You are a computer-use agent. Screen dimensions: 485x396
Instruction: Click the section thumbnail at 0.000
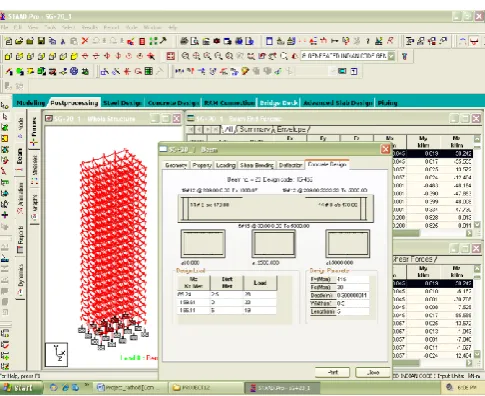(x=203, y=244)
